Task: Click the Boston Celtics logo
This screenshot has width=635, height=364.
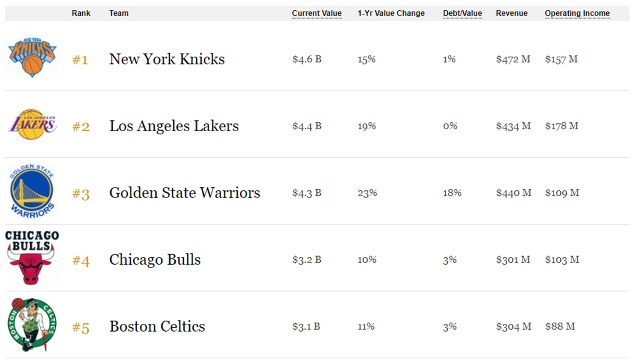Action: coord(32,325)
